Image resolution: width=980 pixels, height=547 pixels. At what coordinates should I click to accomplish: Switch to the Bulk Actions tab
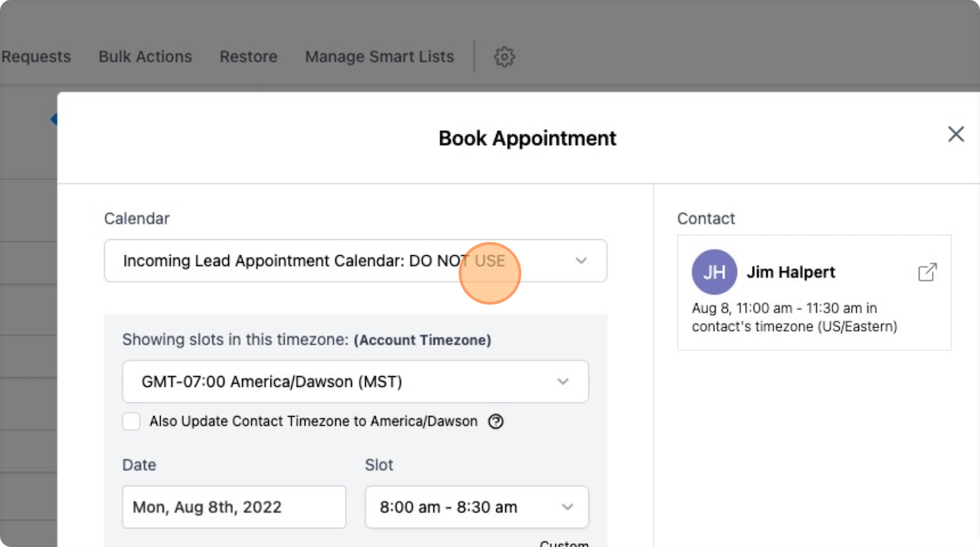tap(145, 57)
